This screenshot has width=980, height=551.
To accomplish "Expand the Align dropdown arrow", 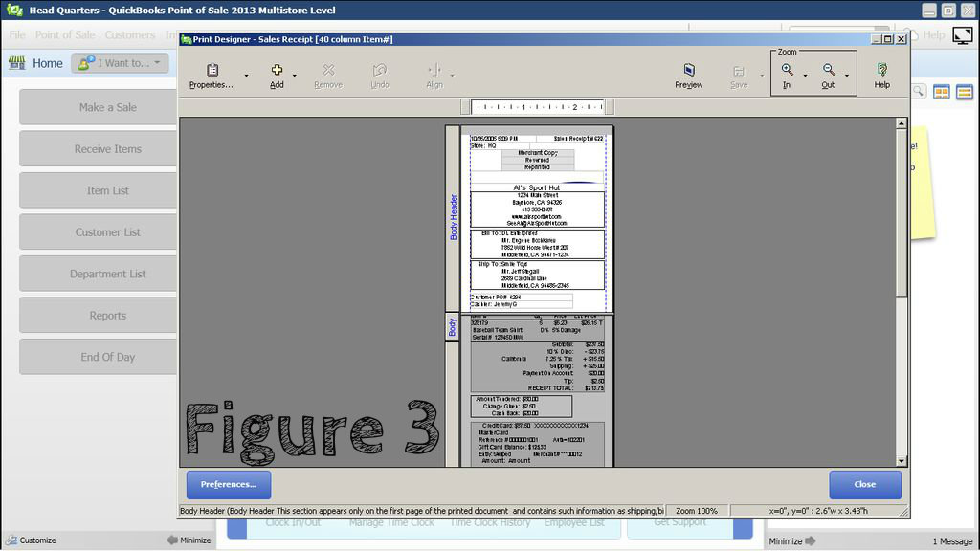I will tap(452, 76).
